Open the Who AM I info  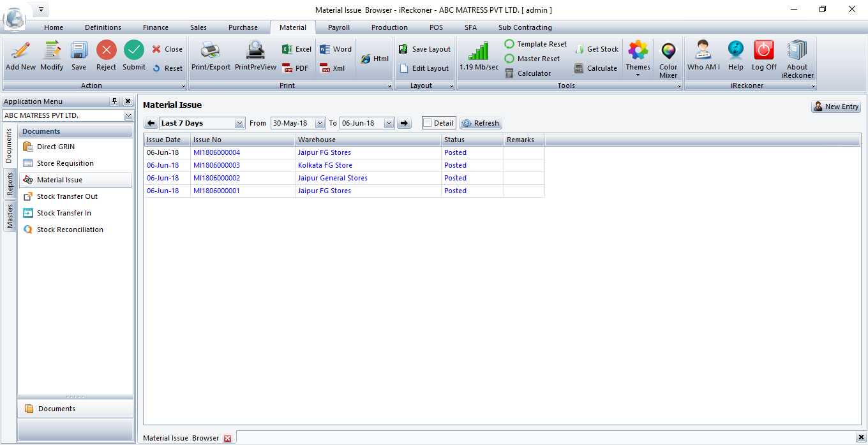tap(703, 51)
